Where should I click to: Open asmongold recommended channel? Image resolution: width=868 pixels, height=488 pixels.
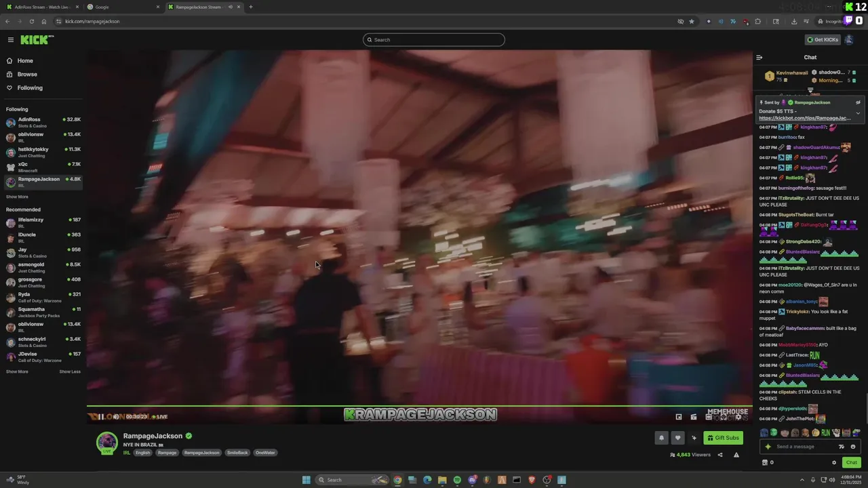click(x=43, y=267)
